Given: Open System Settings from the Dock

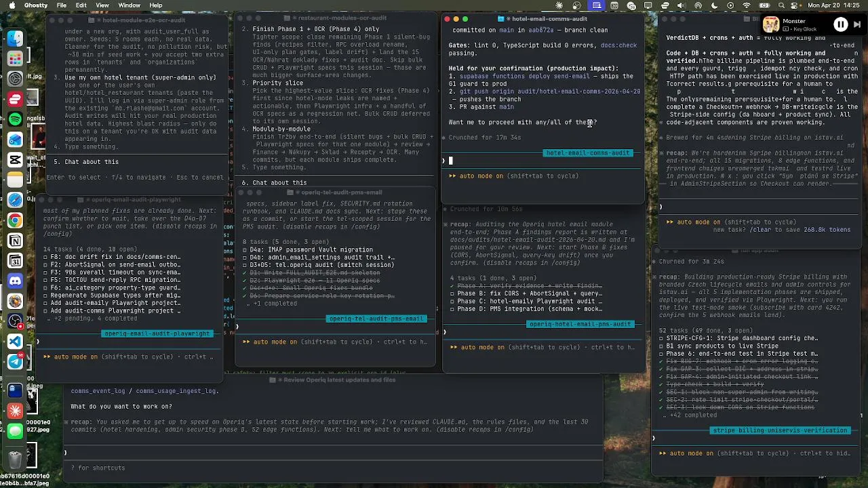Looking at the screenshot, I should (x=15, y=79).
